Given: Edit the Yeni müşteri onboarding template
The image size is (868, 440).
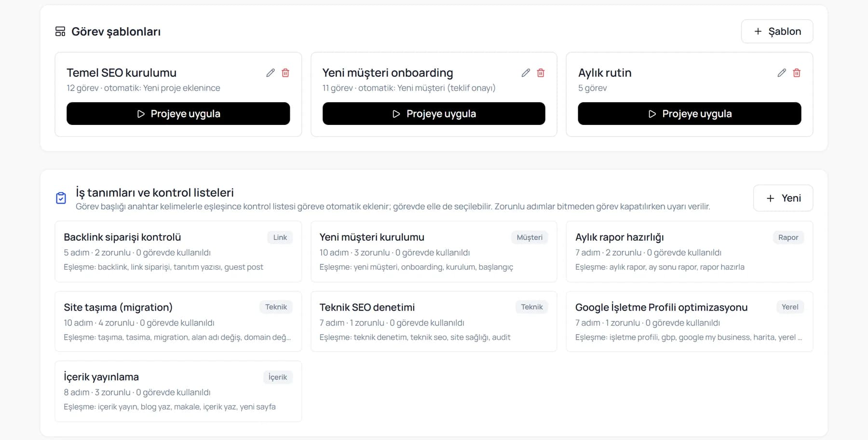Looking at the screenshot, I should click(526, 73).
